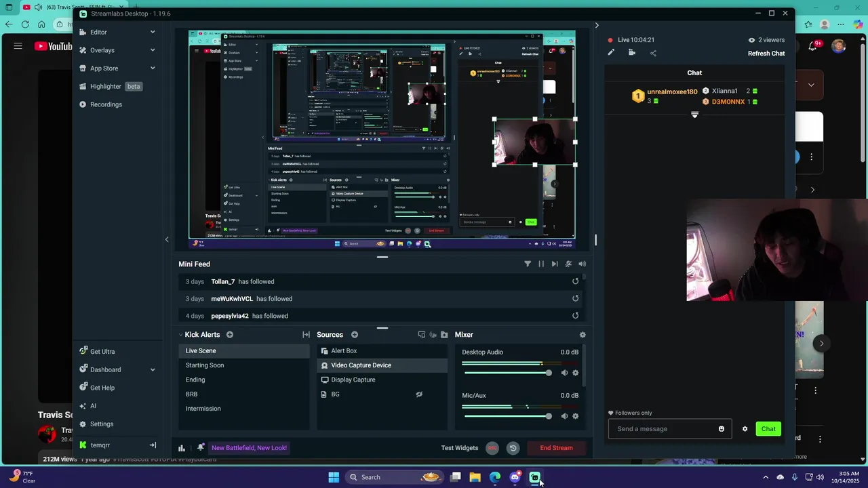The height and width of the screenshot is (488, 868).
Task: Skip the current Mini Feed alert
Action: [555, 264]
